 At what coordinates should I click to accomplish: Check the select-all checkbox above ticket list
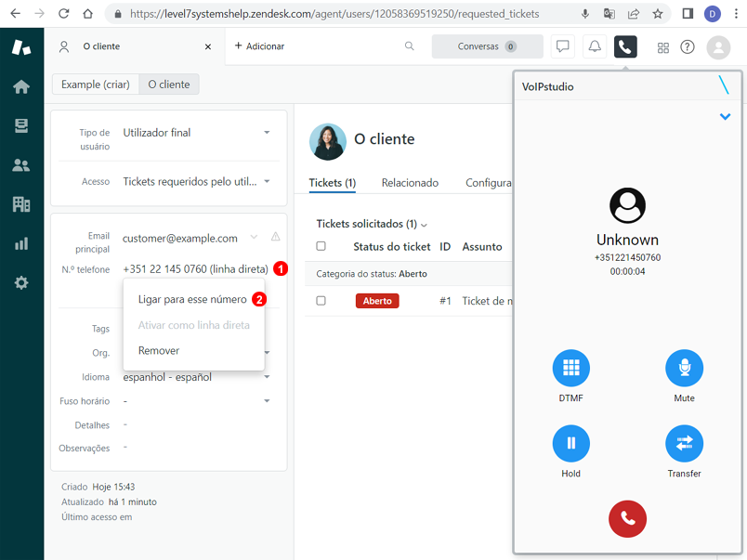pos(321,246)
